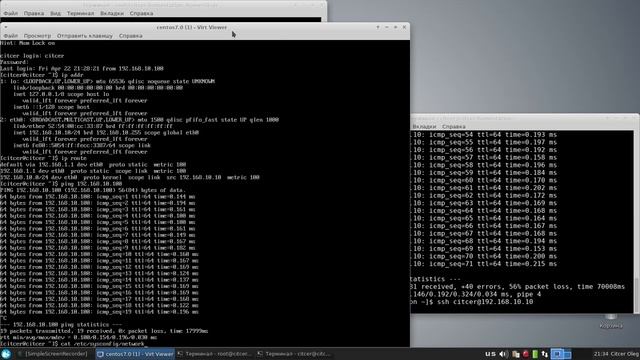
Task: Open Вид menu in background terminal window
Action: click(x=56, y=13)
